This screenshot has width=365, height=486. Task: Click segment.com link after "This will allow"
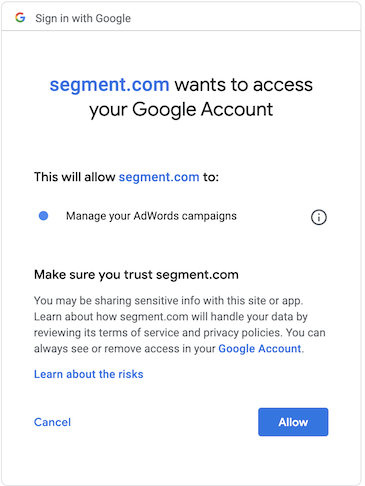pos(159,177)
